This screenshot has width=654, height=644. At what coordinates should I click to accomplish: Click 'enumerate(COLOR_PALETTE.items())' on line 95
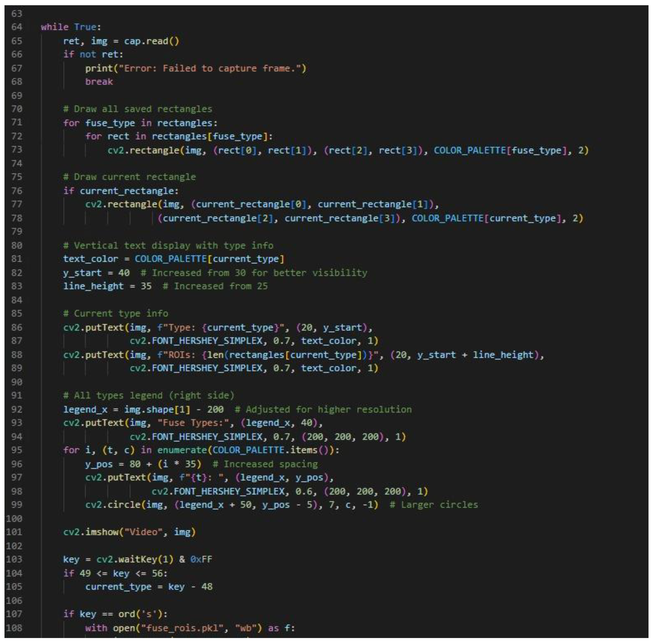click(x=245, y=450)
